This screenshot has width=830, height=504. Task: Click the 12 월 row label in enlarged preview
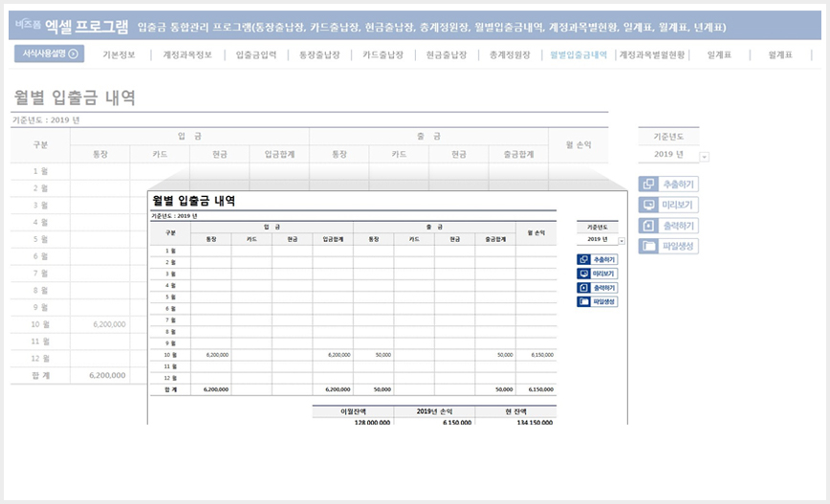point(170,378)
